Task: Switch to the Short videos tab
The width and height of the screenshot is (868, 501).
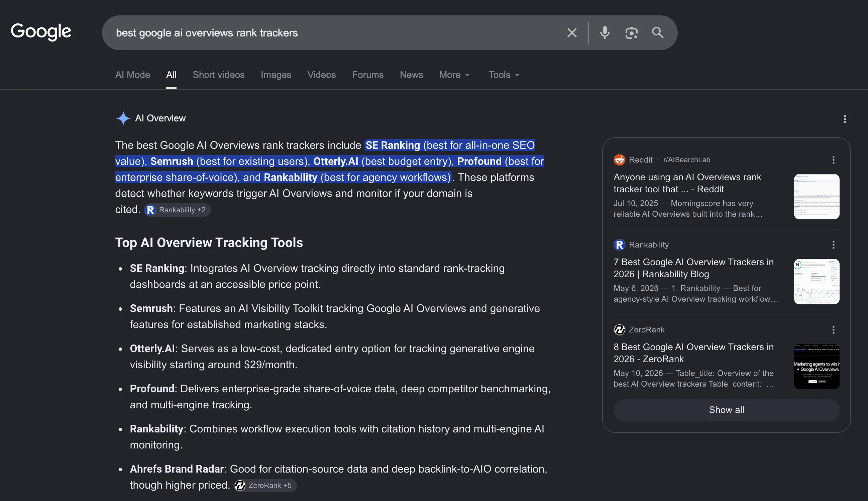Action: 219,75
